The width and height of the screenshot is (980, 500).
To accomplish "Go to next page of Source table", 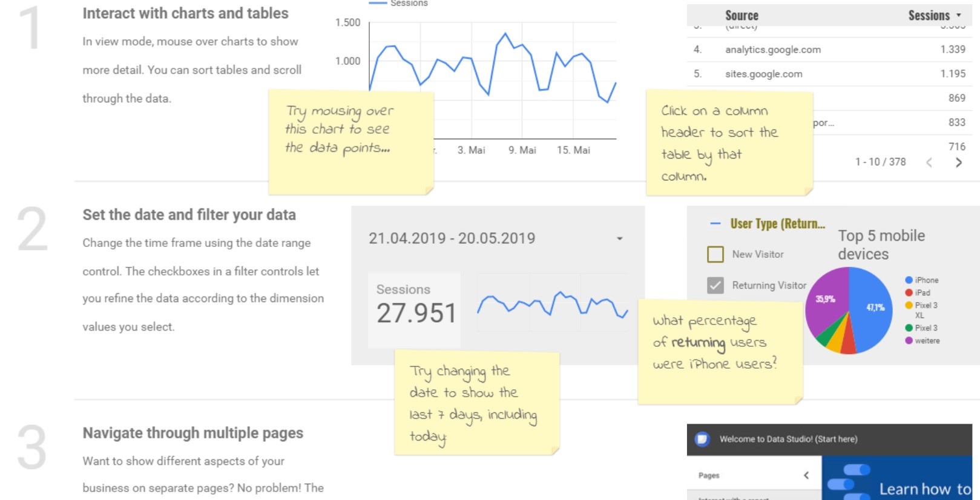I will click(959, 162).
